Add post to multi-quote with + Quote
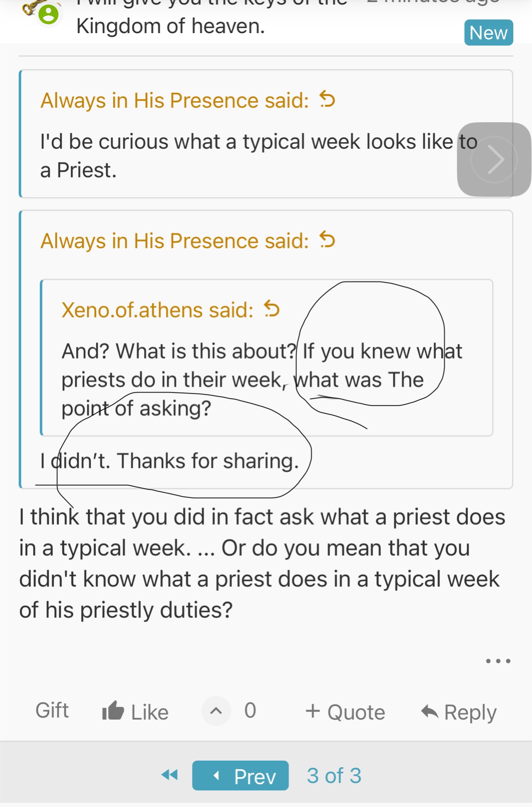This screenshot has height=807, width=532. pos(345,712)
